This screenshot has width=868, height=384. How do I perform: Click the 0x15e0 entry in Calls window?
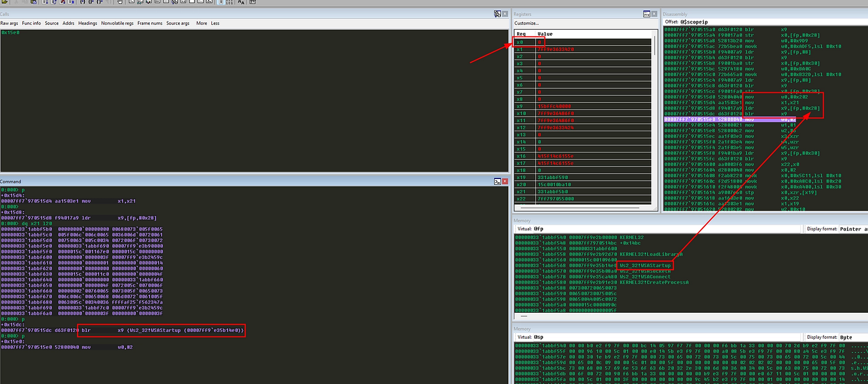[x=9, y=32]
